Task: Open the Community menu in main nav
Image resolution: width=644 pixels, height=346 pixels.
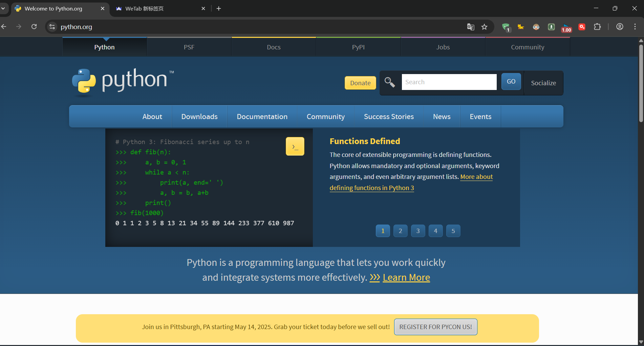Action: 326,116
